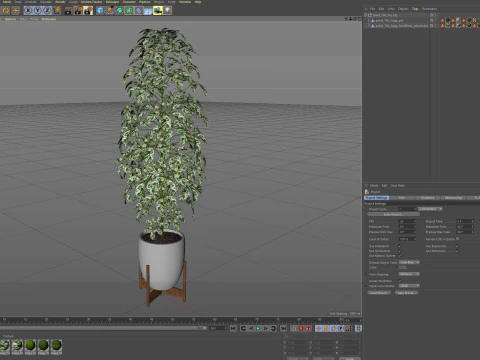Toggle the X axis lock
This screenshot has width=480, height=360.
(x=28, y=11)
